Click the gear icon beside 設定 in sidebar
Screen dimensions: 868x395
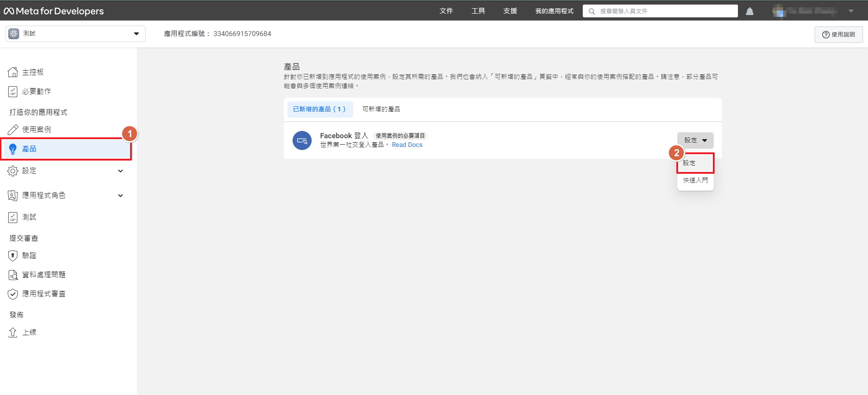coord(13,171)
